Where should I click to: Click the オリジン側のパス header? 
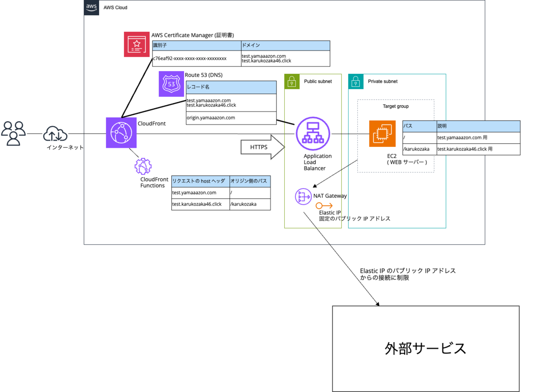pos(249,181)
